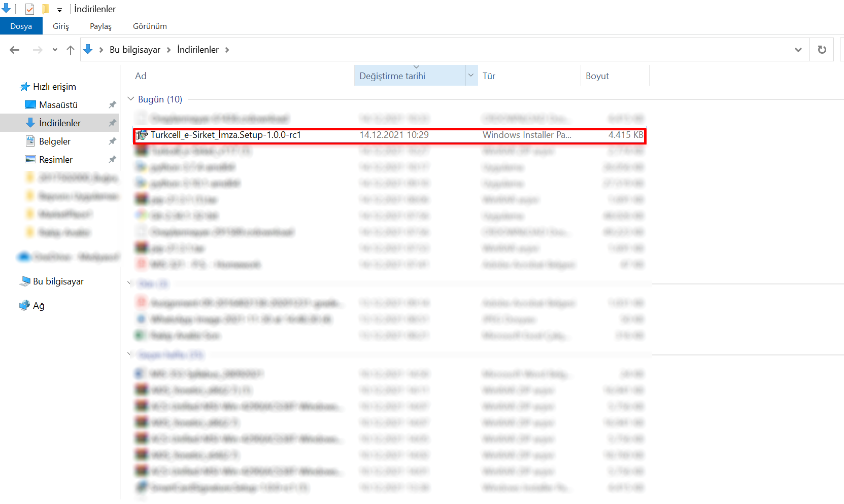
Task: Expand the address bar history dropdown
Action: (798, 50)
